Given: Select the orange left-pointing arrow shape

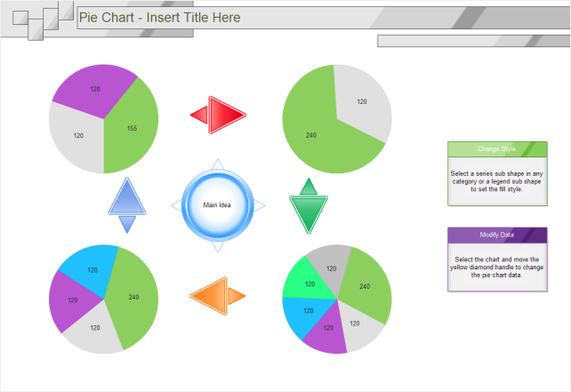Looking at the screenshot, I should click(218, 296).
